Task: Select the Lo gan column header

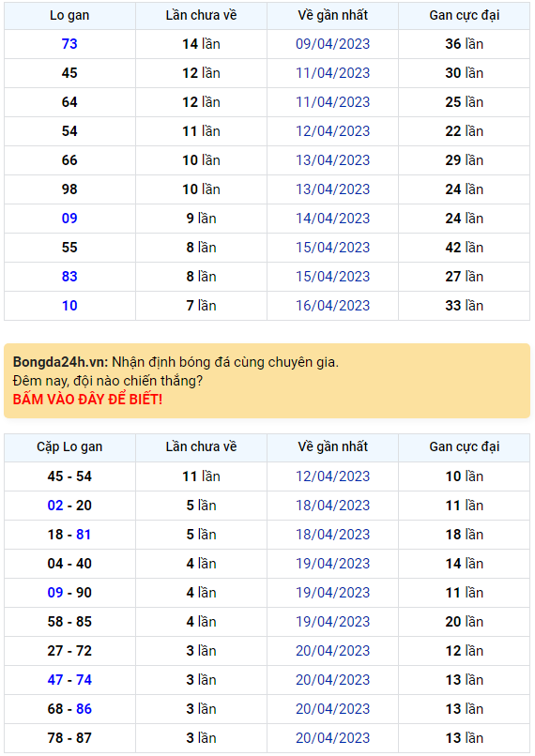Action: click(x=69, y=15)
